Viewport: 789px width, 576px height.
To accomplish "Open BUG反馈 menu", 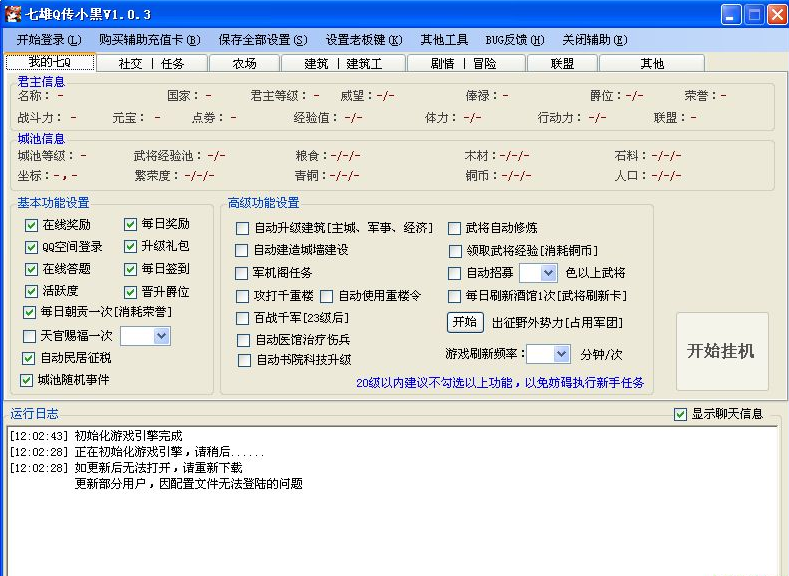I will [x=515, y=40].
